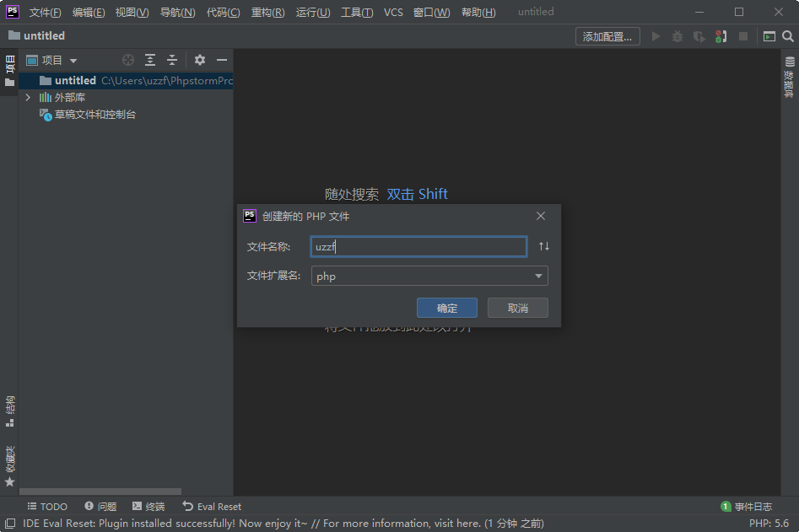
Task: Open the 事件日志 event log
Action: click(x=747, y=506)
